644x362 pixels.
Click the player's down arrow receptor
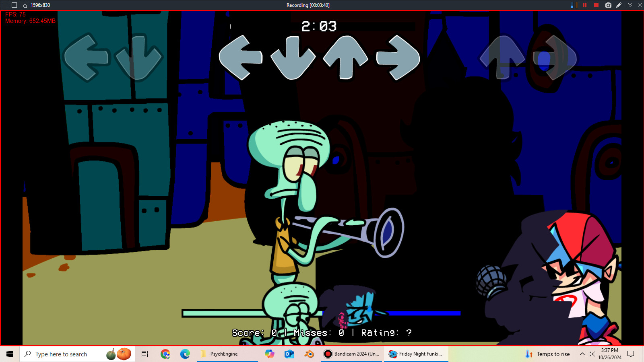tap(293, 58)
